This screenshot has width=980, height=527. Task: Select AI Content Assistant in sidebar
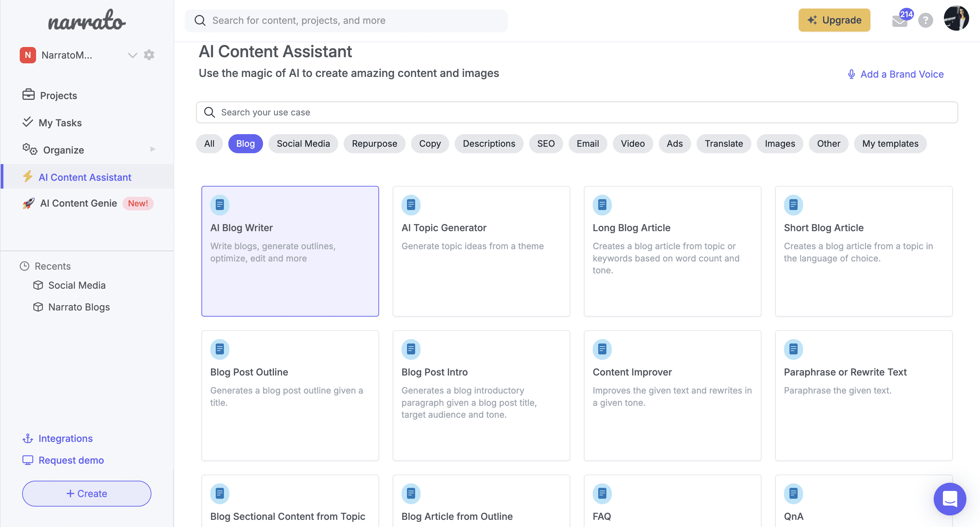click(x=87, y=177)
